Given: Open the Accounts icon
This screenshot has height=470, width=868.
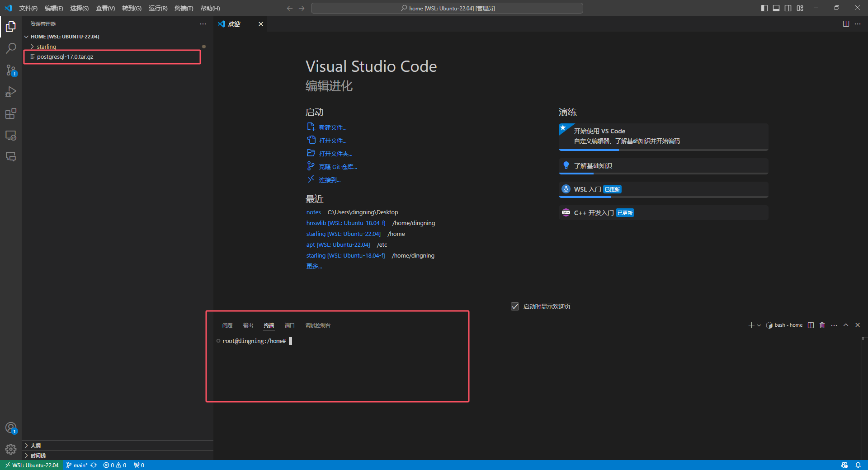Looking at the screenshot, I should pos(11,428).
